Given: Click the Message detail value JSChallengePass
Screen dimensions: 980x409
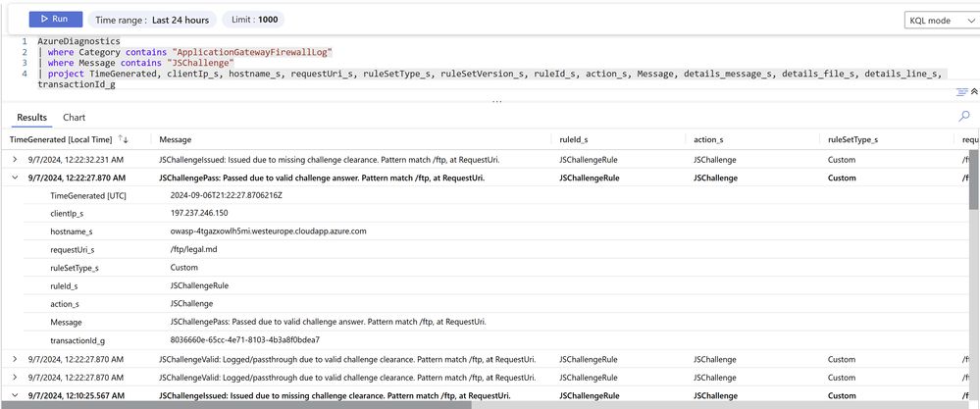Looking at the screenshot, I should pyautogui.click(x=328, y=323).
